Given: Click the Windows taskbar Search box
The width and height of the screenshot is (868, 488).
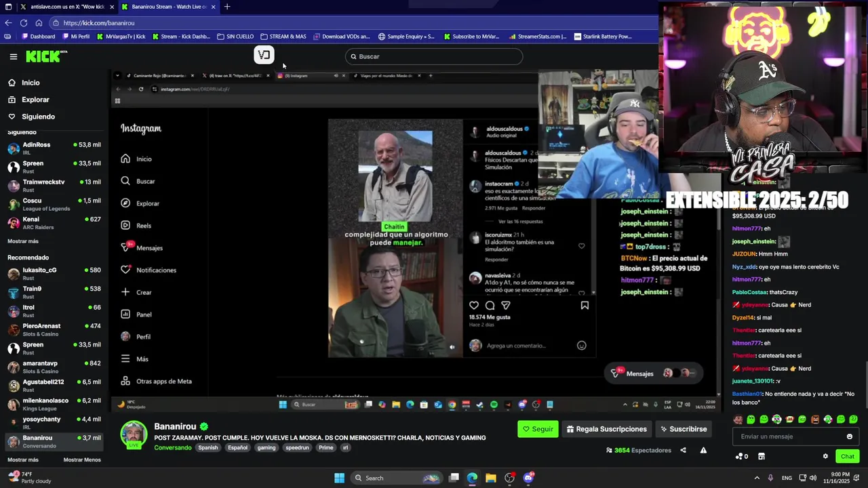Looking at the screenshot, I should coord(397,478).
